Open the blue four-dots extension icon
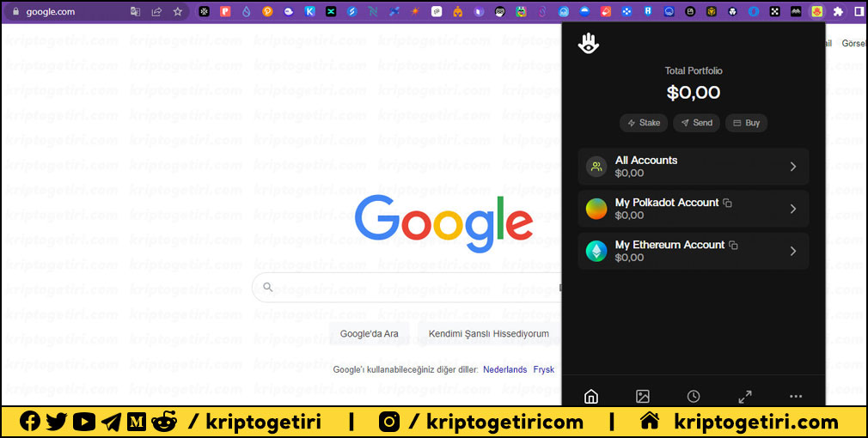Viewport: 868px width, 438px height. 627,11
